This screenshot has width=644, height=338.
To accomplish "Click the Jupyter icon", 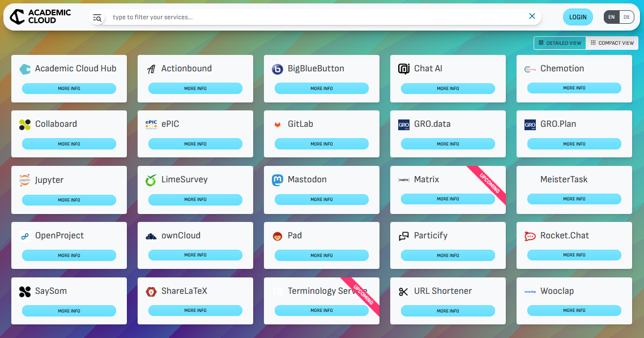I will click(25, 180).
